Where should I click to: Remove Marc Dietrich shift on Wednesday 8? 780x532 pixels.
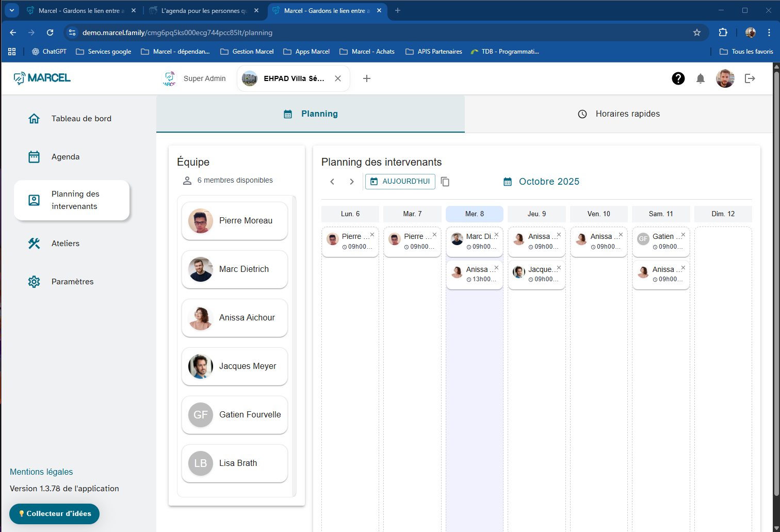[x=496, y=235]
